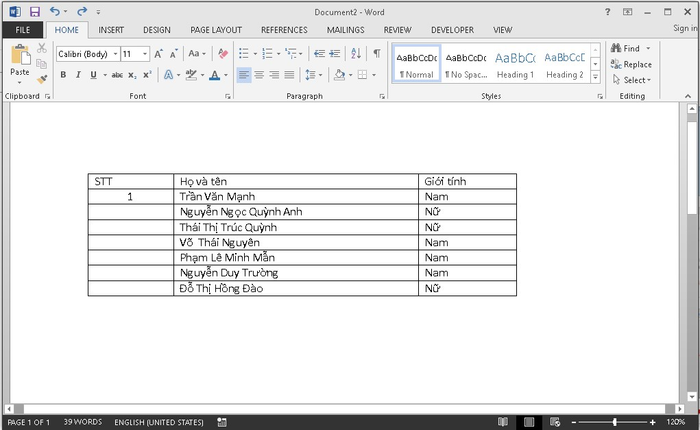Click the Grow Font icon
The width and height of the screenshot is (700, 430).
point(158,54)
